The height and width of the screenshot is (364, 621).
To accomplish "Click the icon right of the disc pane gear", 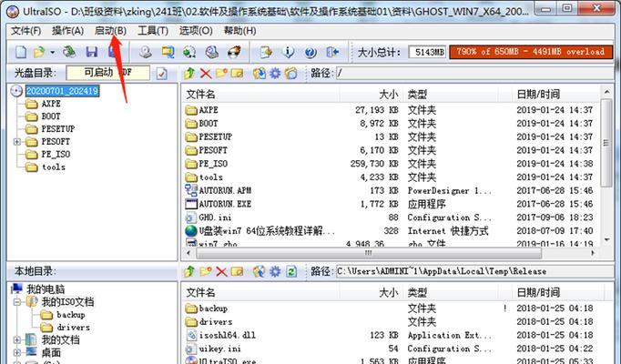I will (291, 73).
